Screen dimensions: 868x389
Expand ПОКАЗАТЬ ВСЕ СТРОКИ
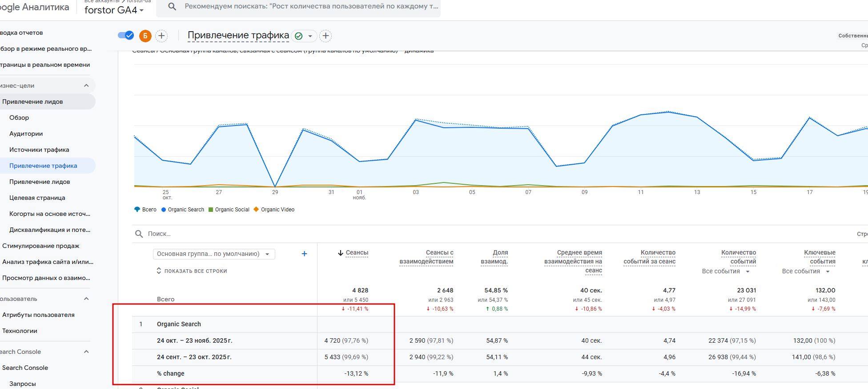coord(192,271)
